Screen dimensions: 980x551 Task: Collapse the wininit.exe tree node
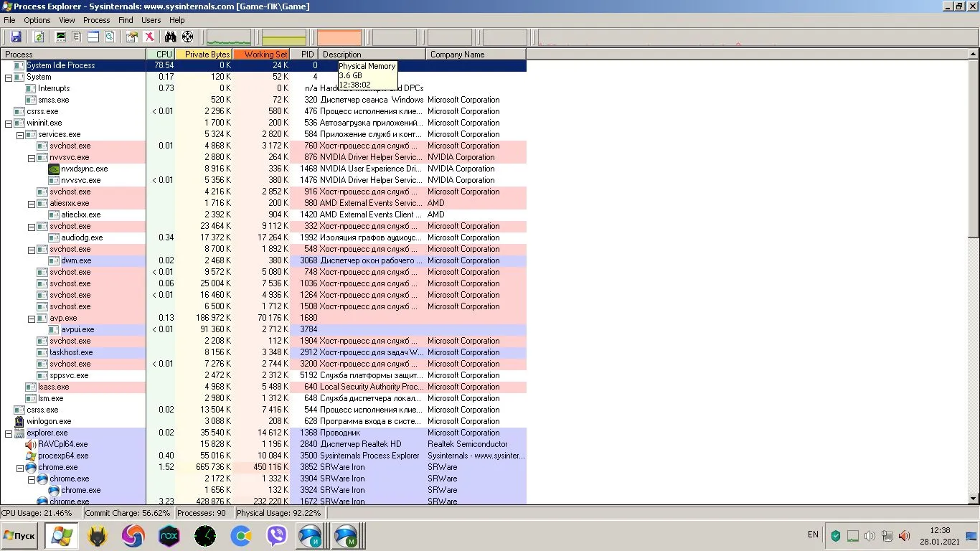[9, 123]
